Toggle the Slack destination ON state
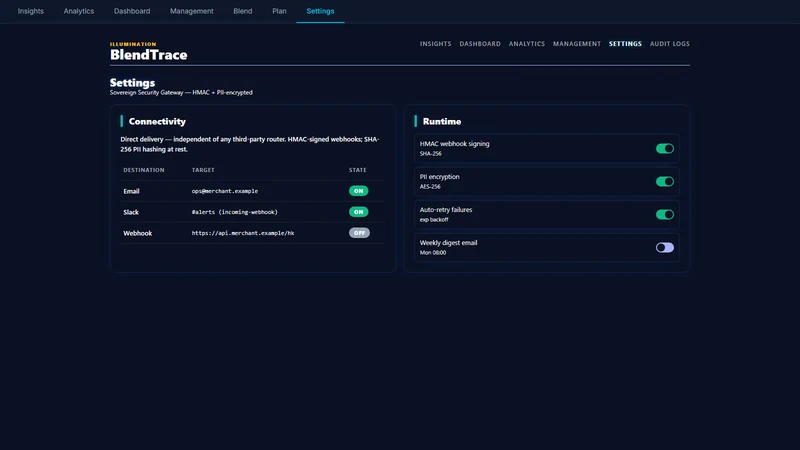Image resolution: width=800 pixels, height=450 pixels. pos(359,212)
